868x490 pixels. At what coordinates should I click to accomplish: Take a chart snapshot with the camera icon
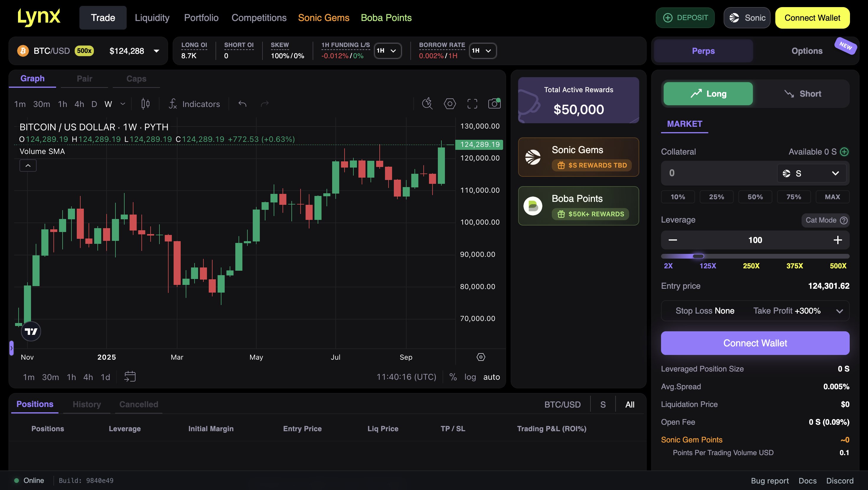494,103
